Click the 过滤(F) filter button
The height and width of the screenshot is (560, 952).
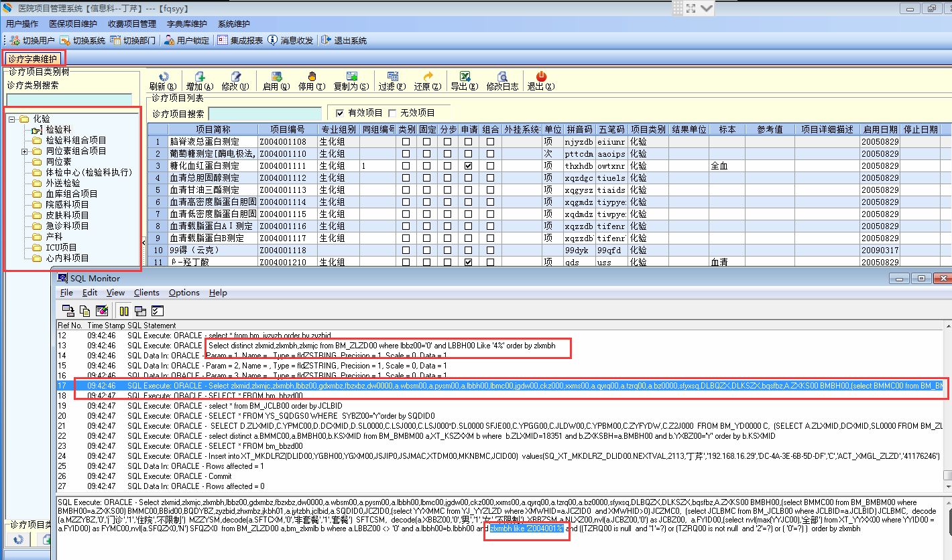pyautogui.click(x=392, y=81)
